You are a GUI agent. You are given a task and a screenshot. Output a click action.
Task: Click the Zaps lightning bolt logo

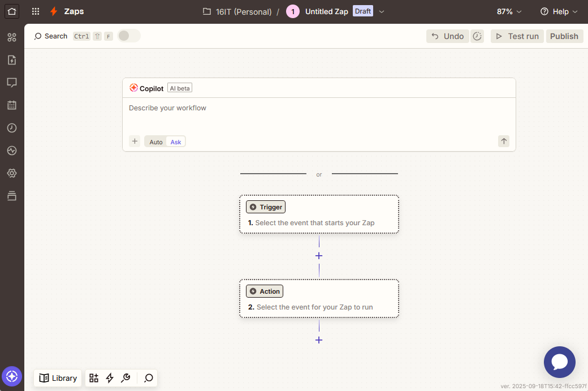[54, 12]
